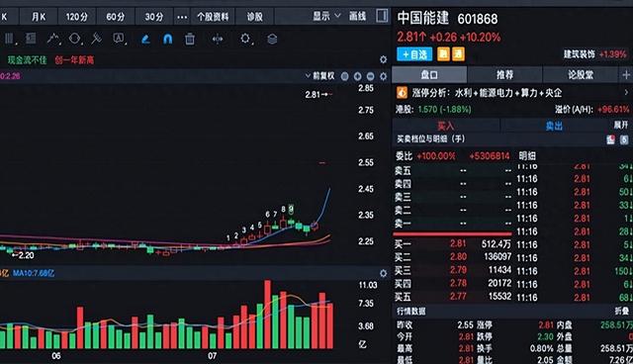Open main chart indicator settings gear
Viewport: 633px width, 364px height.
[x=383, y=76]
